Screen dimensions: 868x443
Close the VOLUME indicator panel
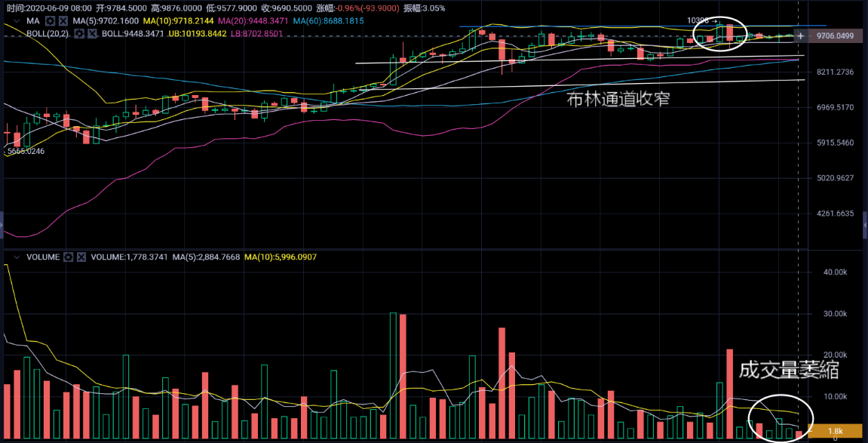click(81, 257)
